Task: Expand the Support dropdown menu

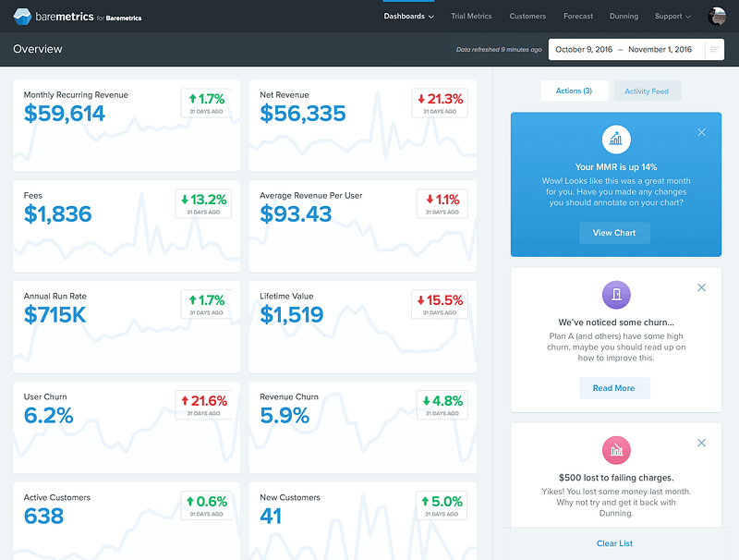Action: pos(672,16)
